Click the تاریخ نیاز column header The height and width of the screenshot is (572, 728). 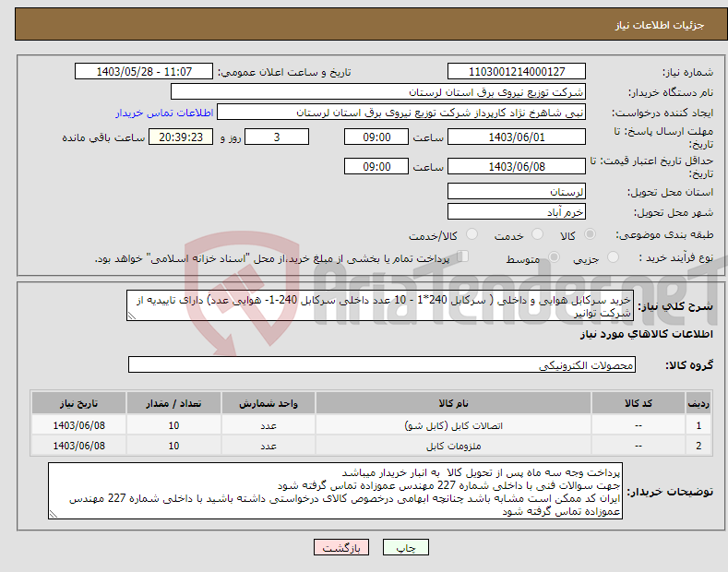(x=79, y=403)
